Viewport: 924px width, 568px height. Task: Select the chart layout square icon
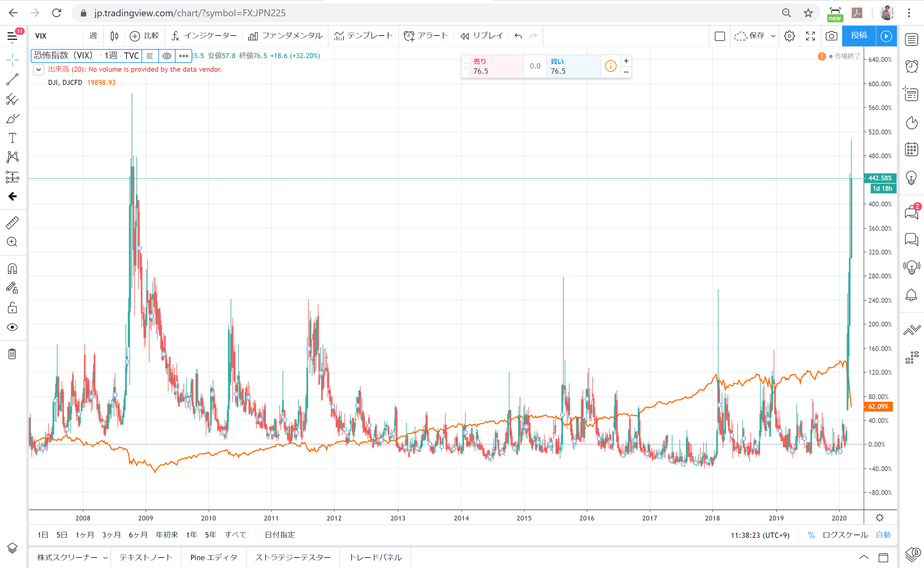click(x=720, y=36)
